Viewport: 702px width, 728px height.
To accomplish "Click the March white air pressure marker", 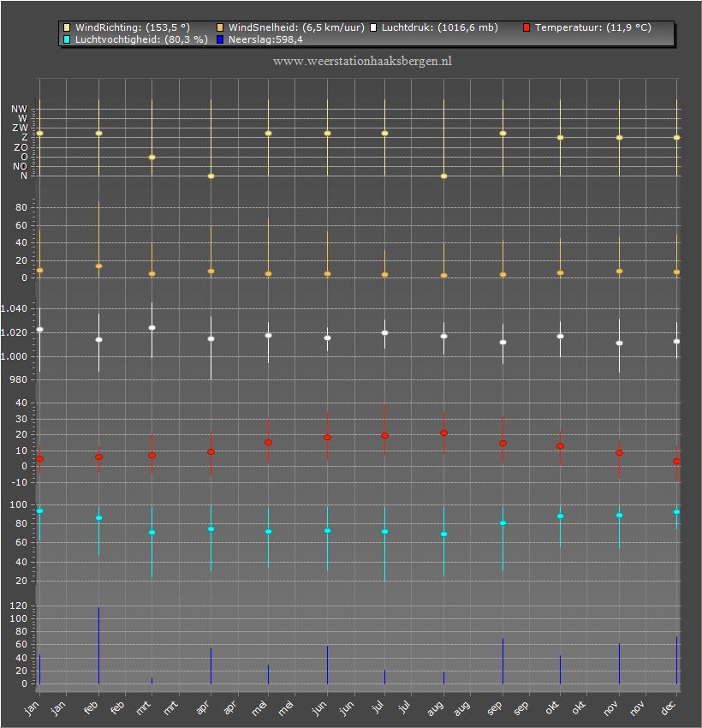I will tap(152, 328).
